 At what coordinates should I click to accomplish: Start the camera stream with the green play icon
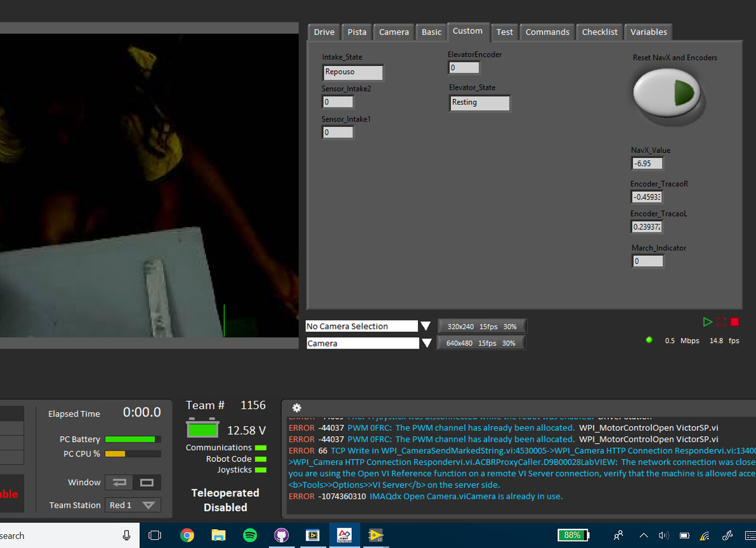tap(707, 322)
